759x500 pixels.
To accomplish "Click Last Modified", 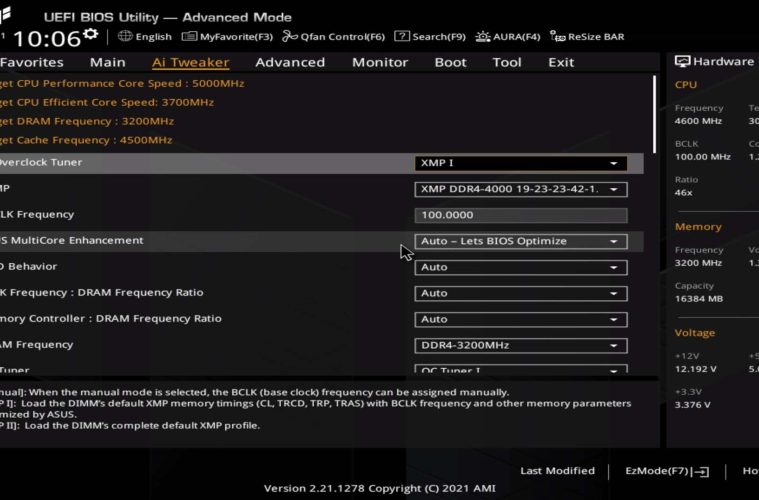I will pos(557,471).
